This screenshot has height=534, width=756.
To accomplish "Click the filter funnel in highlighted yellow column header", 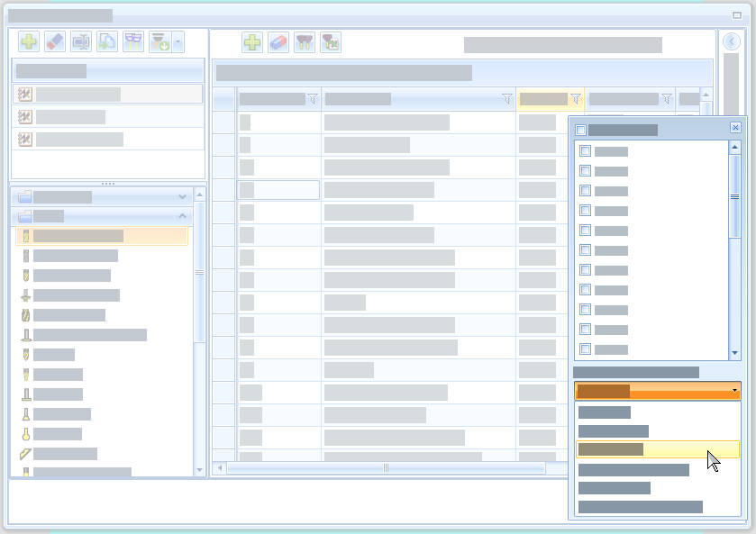I will (576, 99).
